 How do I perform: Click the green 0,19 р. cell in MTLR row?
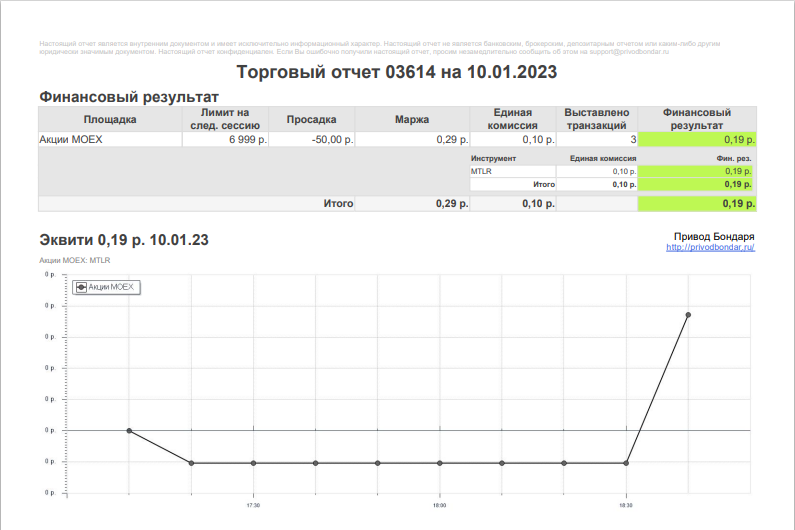pos(695,171)
